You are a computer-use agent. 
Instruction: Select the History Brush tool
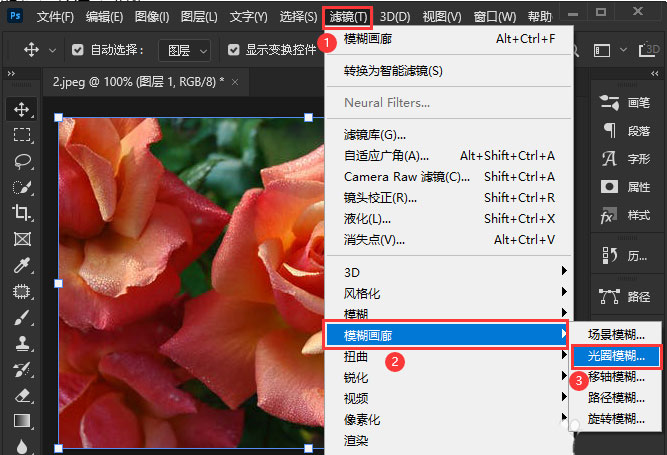click(x=22, y=370)
